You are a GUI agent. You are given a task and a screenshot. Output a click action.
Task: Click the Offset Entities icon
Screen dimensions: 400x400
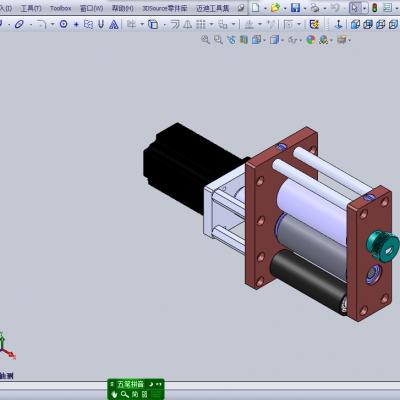(x=175, y=24)
